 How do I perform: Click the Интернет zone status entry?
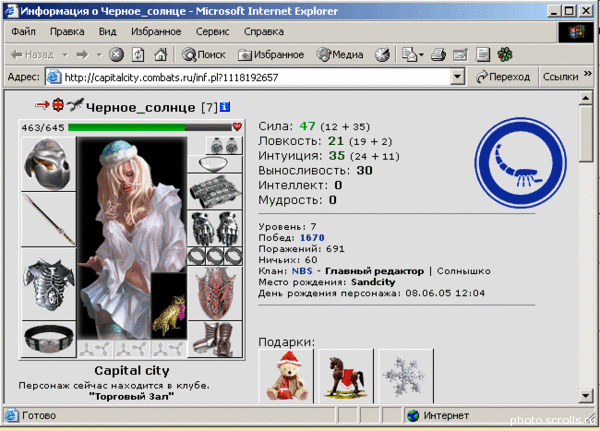(x=438, y=415)
